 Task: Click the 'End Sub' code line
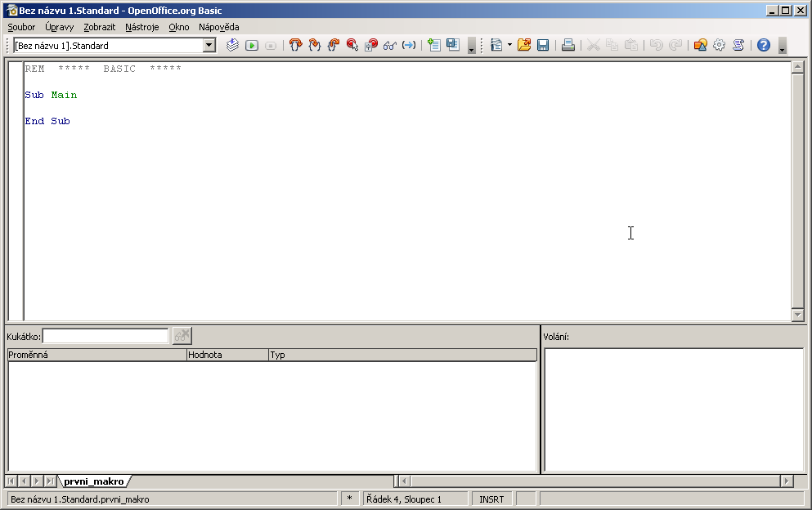click(47, 121)
